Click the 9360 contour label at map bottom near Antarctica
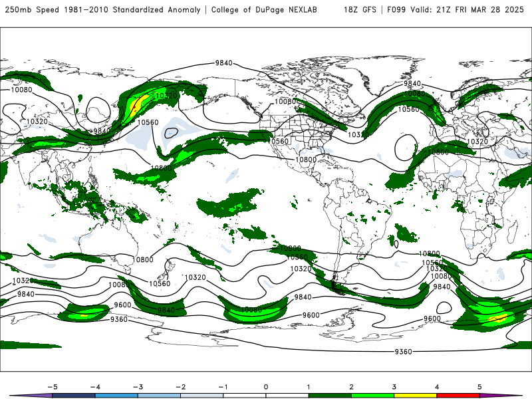The image size is (532, 399). coord(403,352)
